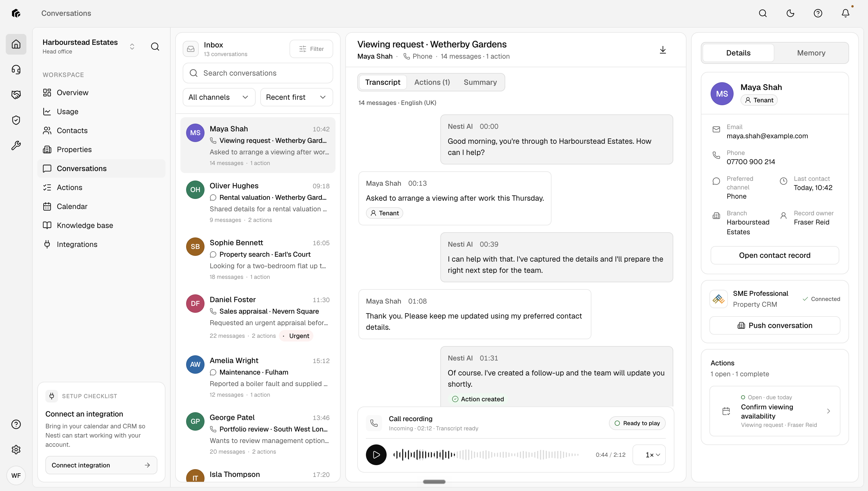Switch to the Transcript tab
Viewport: 868px width, 491px height.
coord(383,82)
